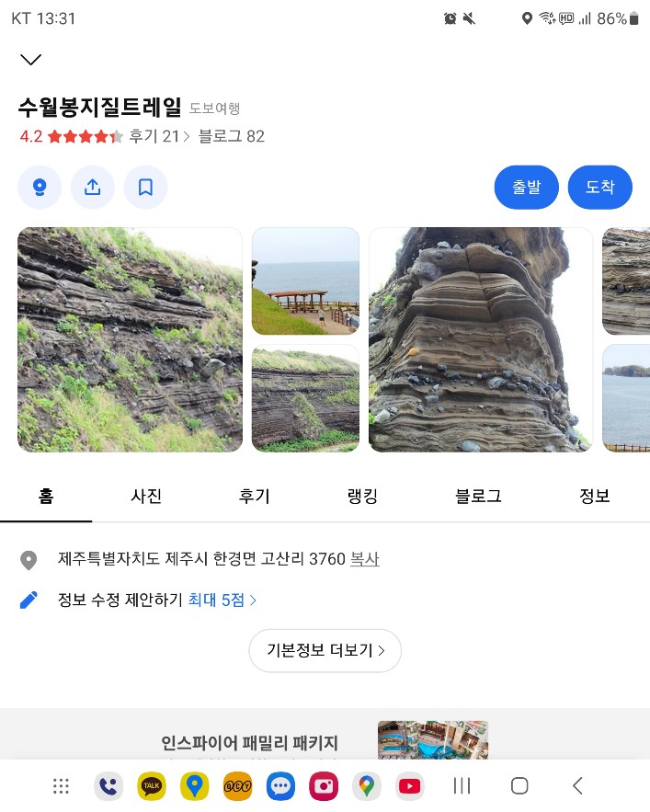Open the road view panorama icon
Viewport: 650px width, 812px height.
coord(40,188)
